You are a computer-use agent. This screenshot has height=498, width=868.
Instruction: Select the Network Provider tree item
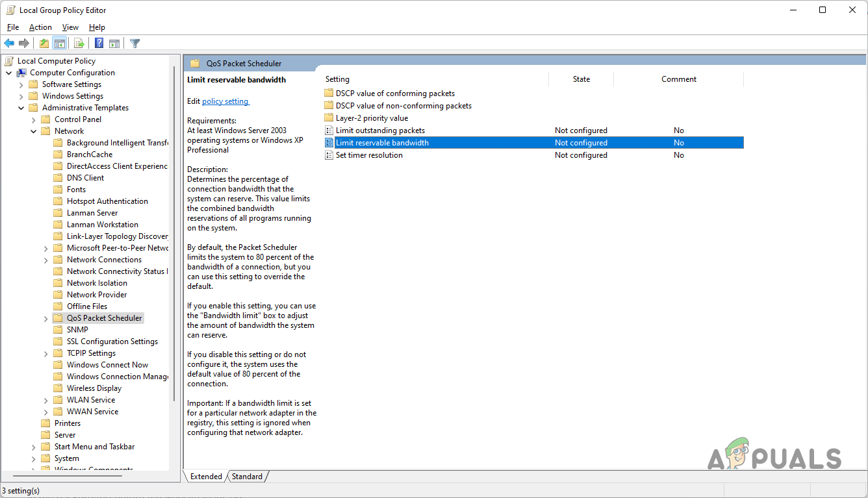(97, 295)
